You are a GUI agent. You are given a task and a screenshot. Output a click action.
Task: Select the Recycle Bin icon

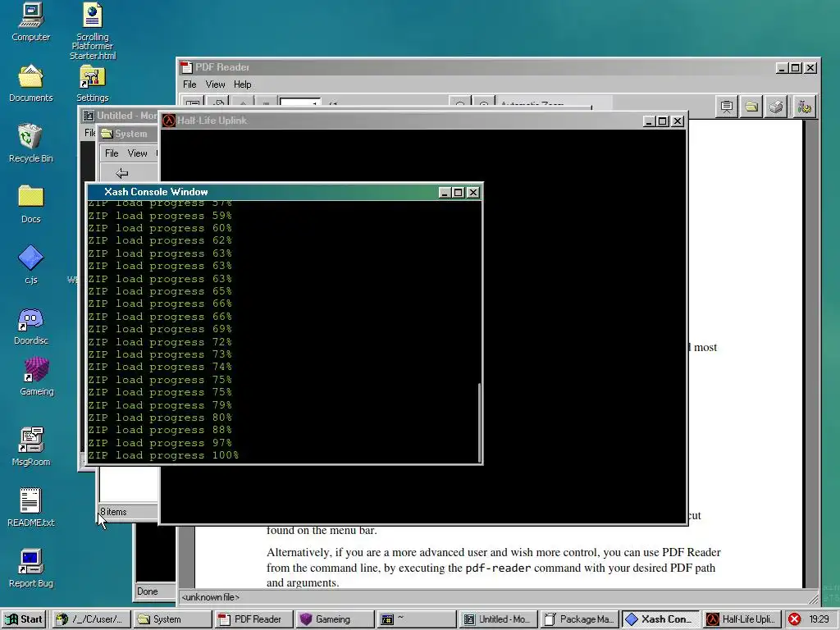[30, 144]
